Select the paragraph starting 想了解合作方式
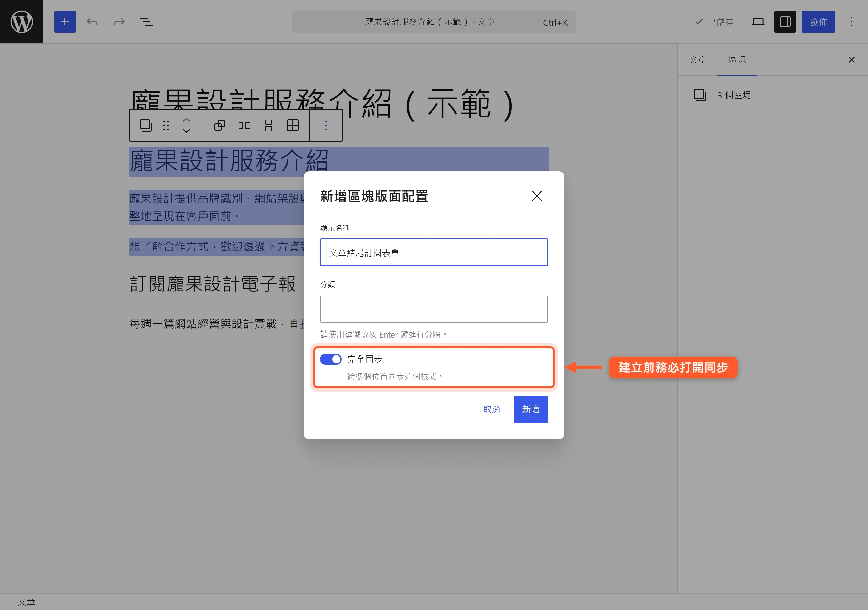This screenshot has width=868, height=610. 216,246
